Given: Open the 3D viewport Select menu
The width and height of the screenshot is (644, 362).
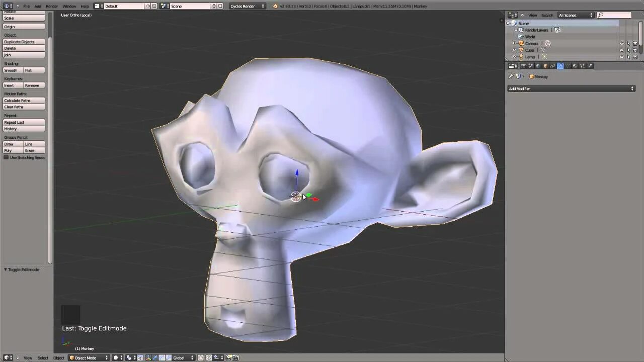Looking at the screenshot, I should coord(43,357).
